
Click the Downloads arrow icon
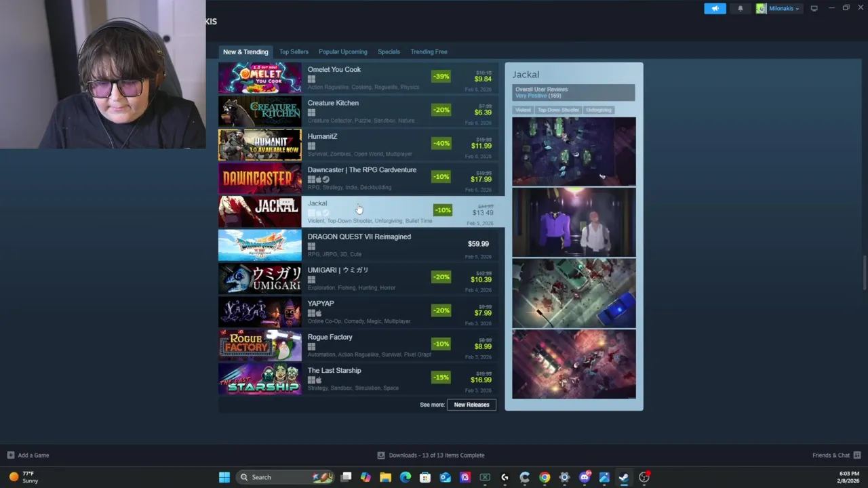pyautogui.click(x=381, y=455)
